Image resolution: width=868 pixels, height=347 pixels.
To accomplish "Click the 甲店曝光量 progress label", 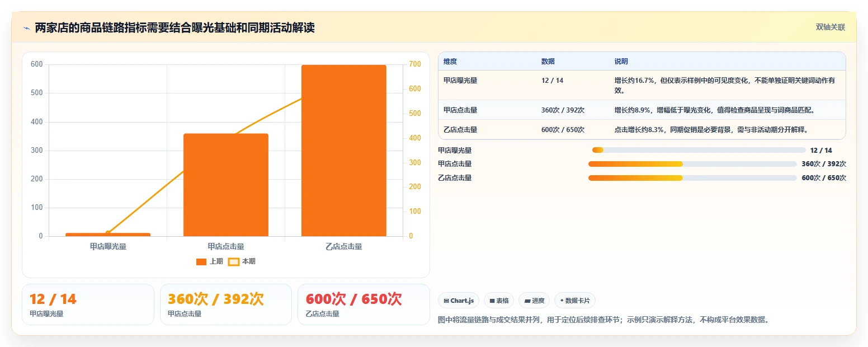I will tap(455, 150).
